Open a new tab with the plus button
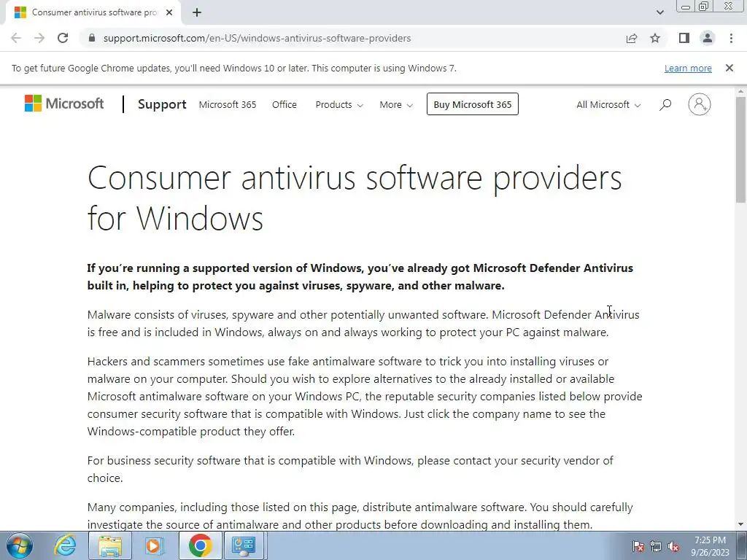 coord(197,12)
